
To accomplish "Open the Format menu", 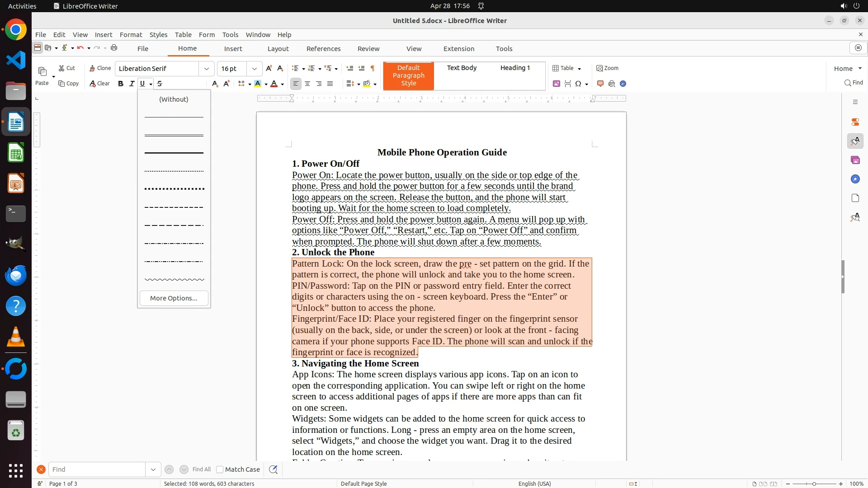I will click(131, 35).
